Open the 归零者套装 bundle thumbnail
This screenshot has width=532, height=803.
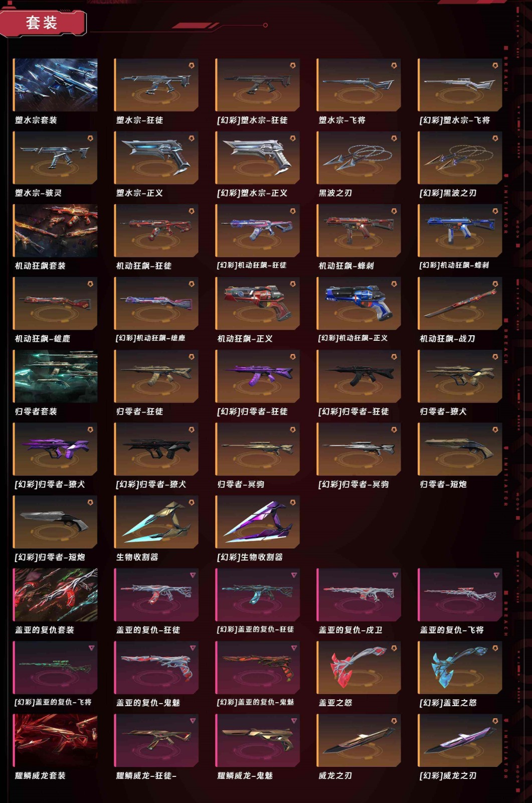tap(55, 376)
